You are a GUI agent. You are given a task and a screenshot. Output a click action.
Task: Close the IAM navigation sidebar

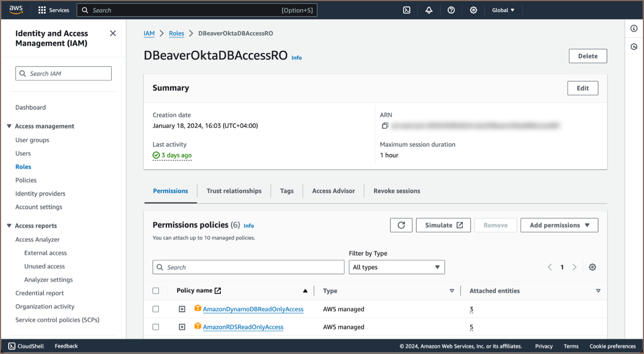[x=113, y=33]
